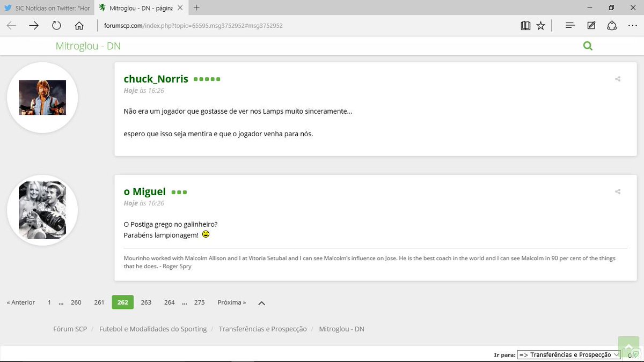Image resolution: width=644 pixels, height=362 pixels.
Task: Click the chuck_Norris post timestamp Hoje às 16:26
Action: click(x=144, y=91)
